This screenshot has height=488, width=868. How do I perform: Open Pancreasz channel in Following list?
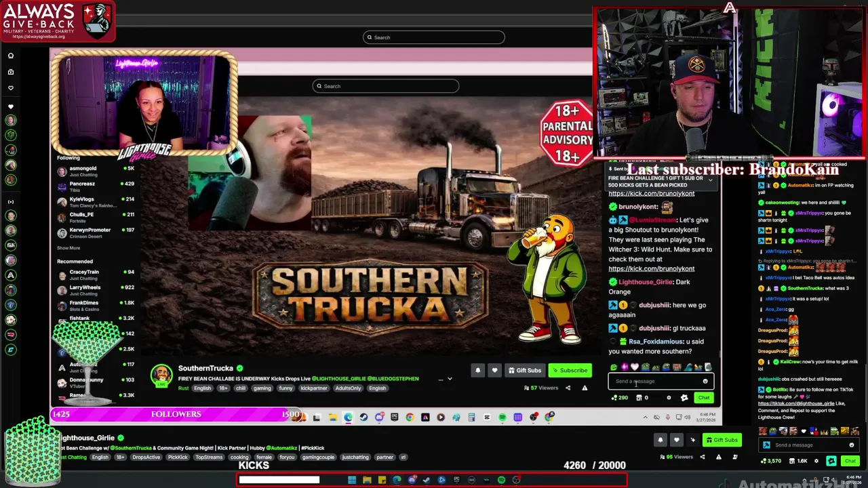coord(96,186)
